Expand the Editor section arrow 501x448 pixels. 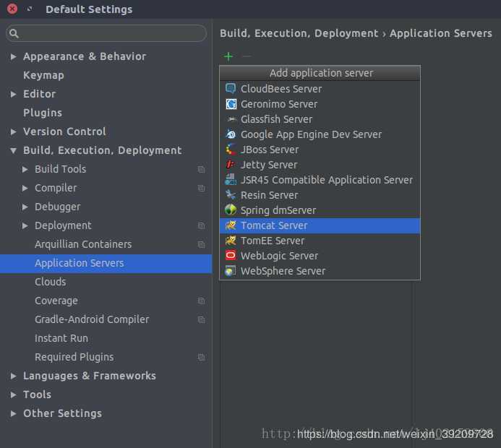(x=13, y=94)
